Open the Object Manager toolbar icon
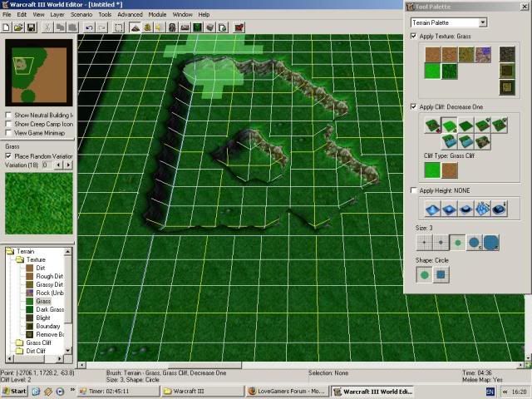Image resolution: width=532 pixels, height=399 pixels. click(210, 27)
